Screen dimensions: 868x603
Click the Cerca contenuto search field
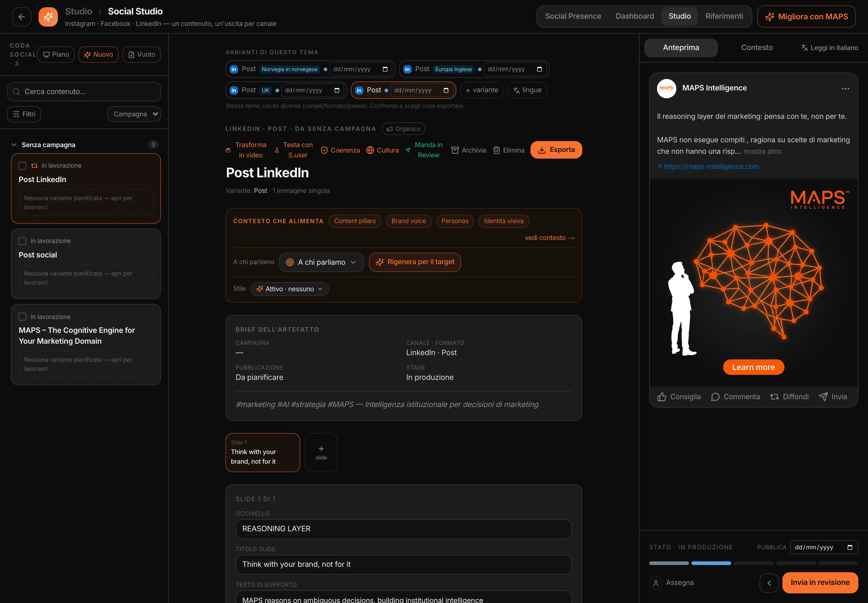click(84, 92)
